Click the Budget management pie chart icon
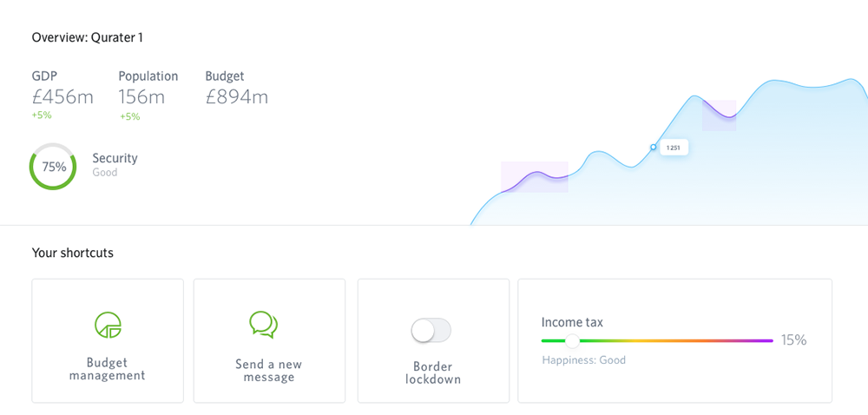Viewport: 868px width, 415px height. point(108,325)
